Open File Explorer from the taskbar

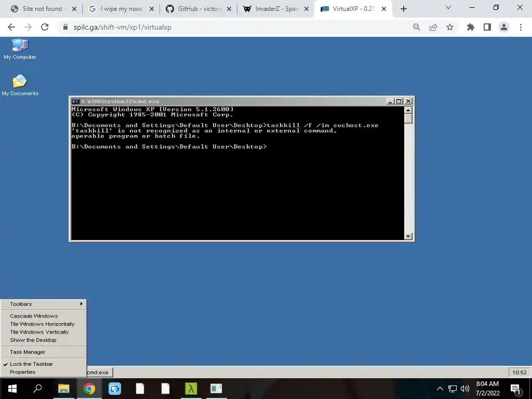[63, 389]
